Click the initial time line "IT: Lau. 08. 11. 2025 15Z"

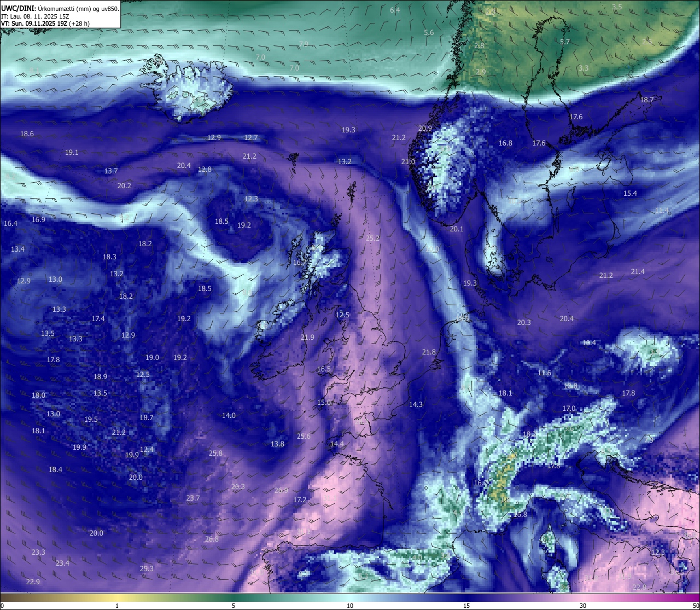[35, 16]
